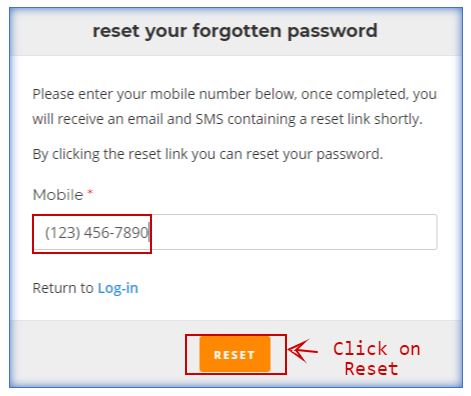Focus the Mobile number input field
Viewport: 471px width, 396px height.
pyautogui.click(x=235, y=232)
